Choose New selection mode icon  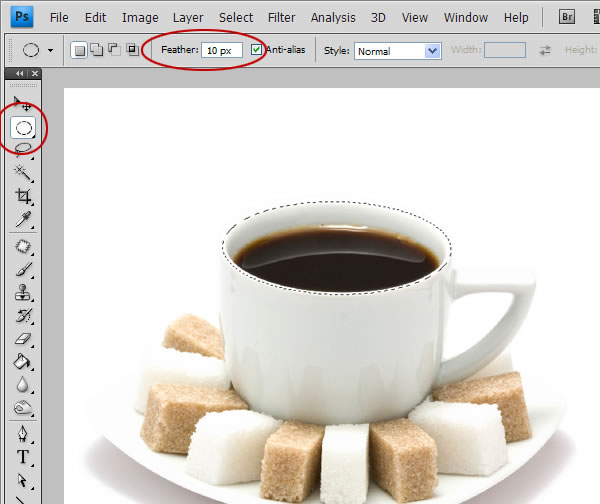coord(79,50)
